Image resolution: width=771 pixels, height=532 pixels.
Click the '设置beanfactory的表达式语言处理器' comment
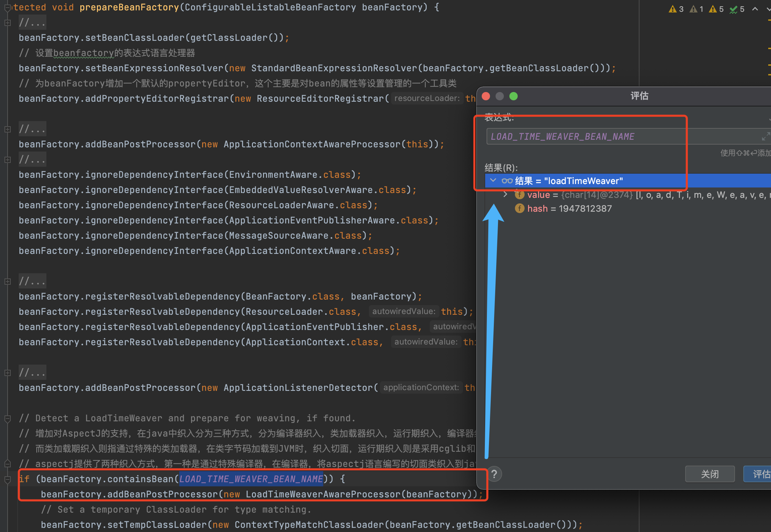tap(107, 53)
